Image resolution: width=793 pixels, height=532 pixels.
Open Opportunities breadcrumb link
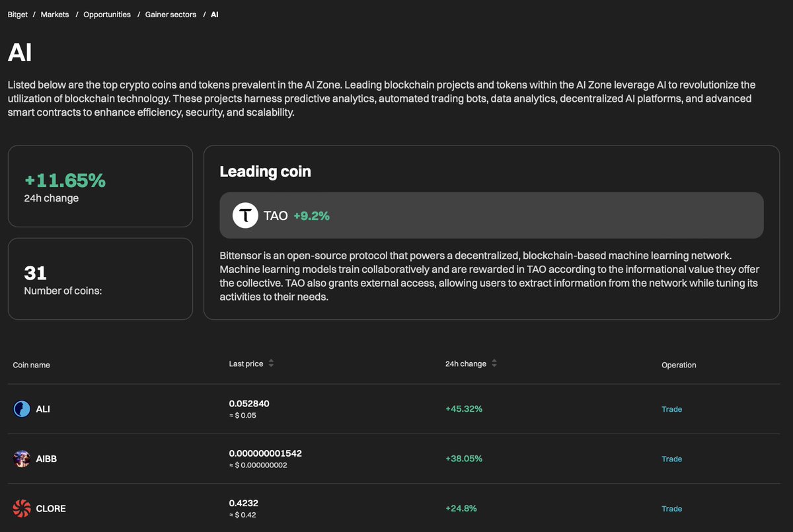click(x=107, y=15)
